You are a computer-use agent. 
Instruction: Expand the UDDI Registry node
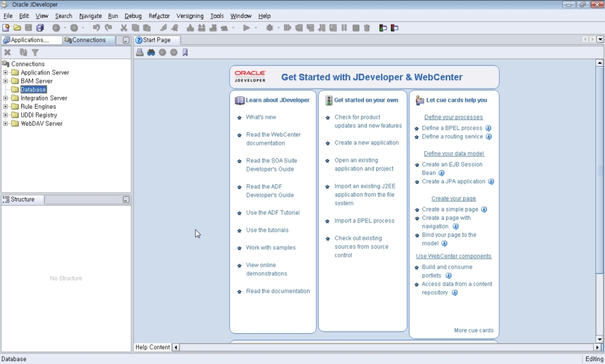tap(5, 115)
